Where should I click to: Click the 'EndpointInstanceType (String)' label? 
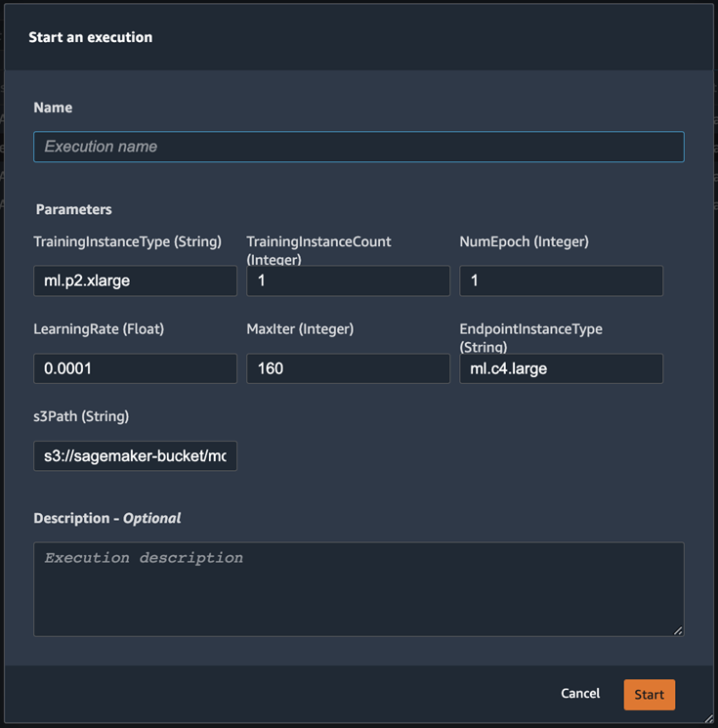point(531,337)
